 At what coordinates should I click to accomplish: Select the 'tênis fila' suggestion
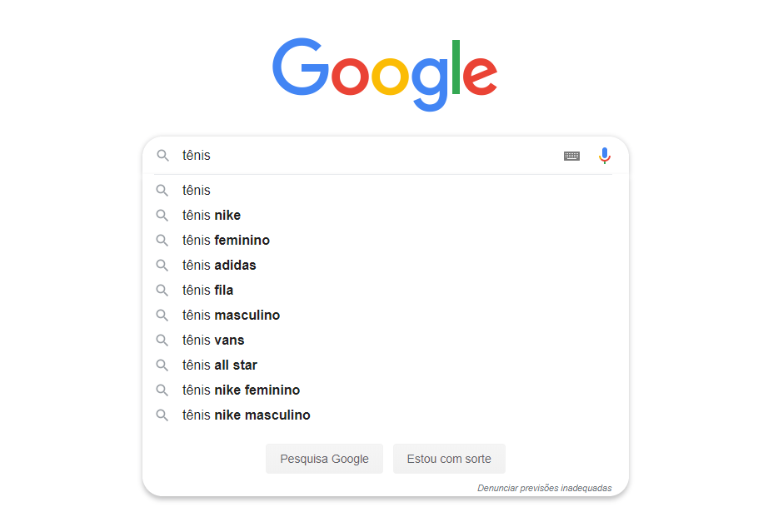pyautogui.click(x=207, y=290)
